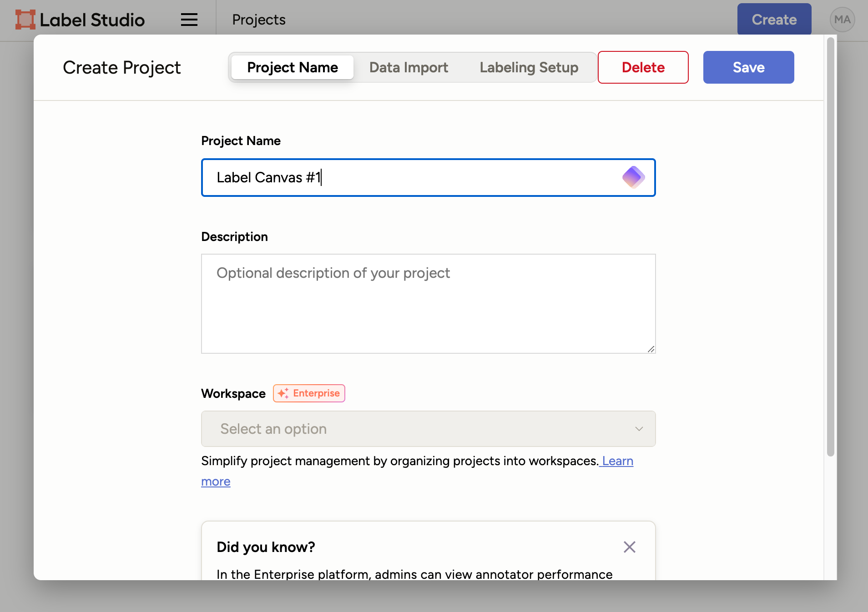
Task: Click the Projects breadcrumb
Action: 258,20
